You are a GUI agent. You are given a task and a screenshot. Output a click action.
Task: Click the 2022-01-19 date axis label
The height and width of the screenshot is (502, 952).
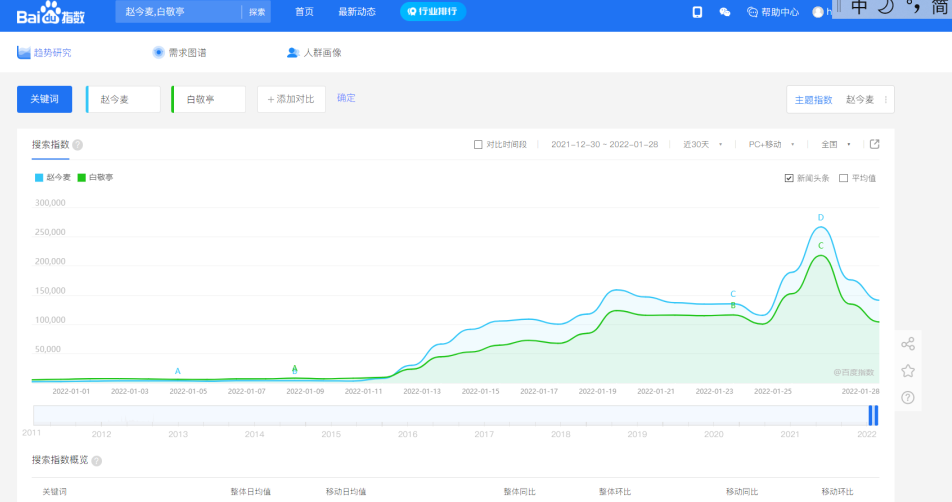[x=597, y=392]
